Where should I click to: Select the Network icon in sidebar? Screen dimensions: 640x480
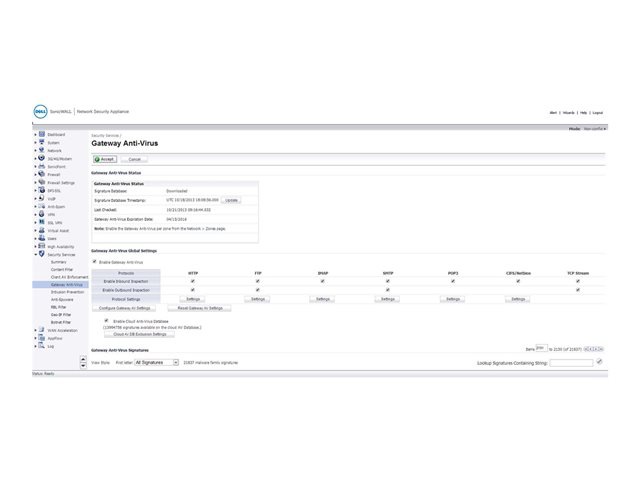[42, 150]
